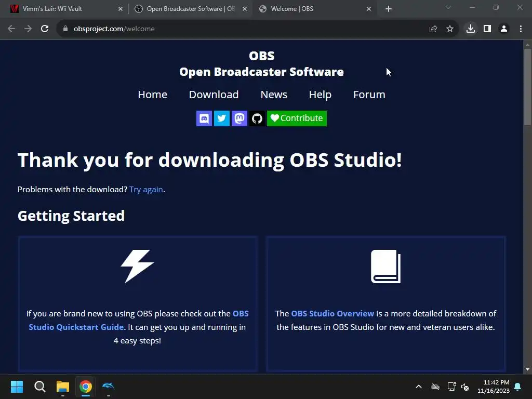Open Chrome profile icon

coord(504,29)
